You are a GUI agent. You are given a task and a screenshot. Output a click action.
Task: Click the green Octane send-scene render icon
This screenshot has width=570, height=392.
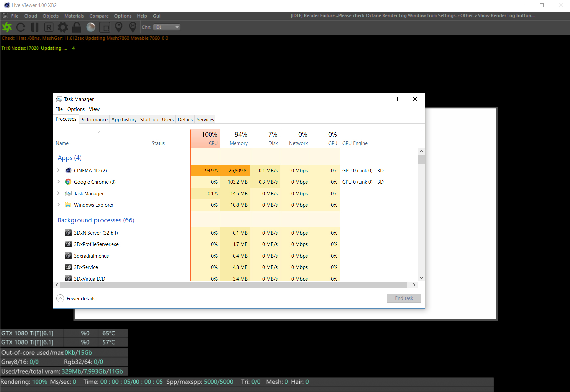pyautogui.click(x=7, y=27)
